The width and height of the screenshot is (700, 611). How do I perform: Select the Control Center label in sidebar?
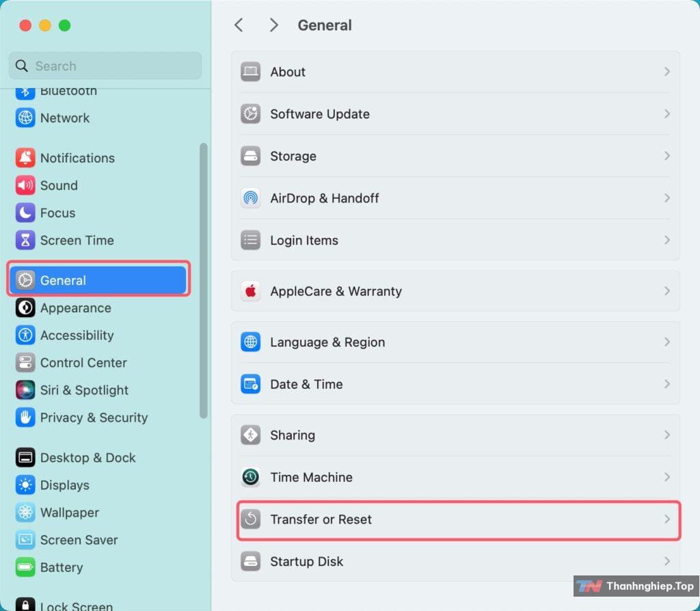(83, 363)
